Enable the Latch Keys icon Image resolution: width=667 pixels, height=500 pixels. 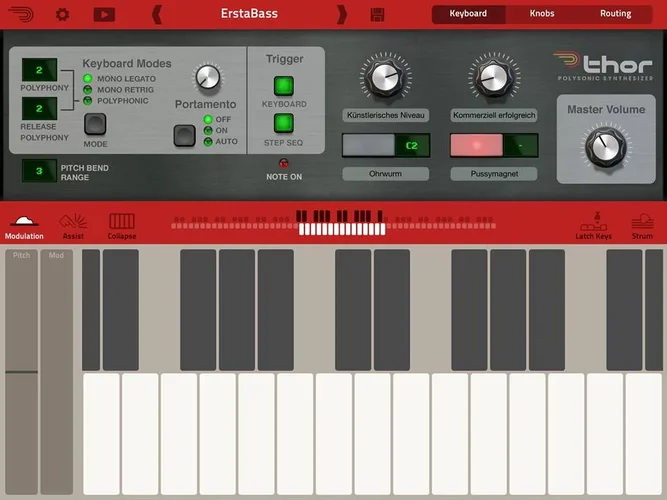point(593,226)
